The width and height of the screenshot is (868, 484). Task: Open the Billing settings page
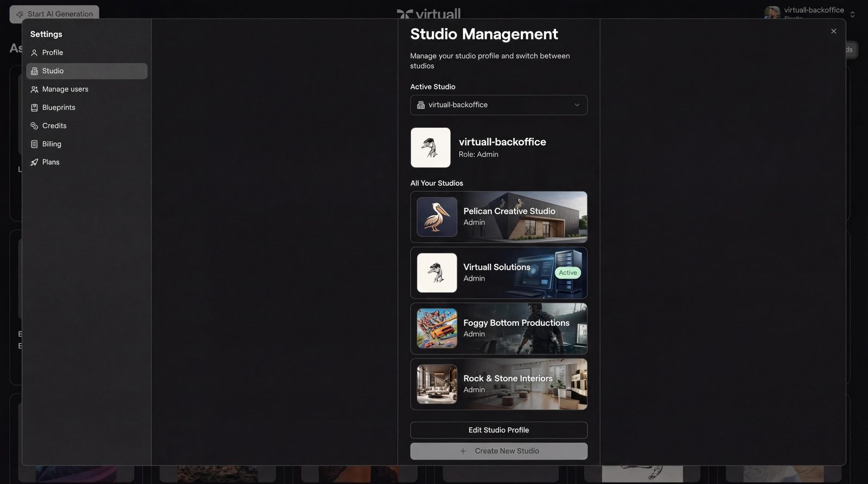coord(87,144)
